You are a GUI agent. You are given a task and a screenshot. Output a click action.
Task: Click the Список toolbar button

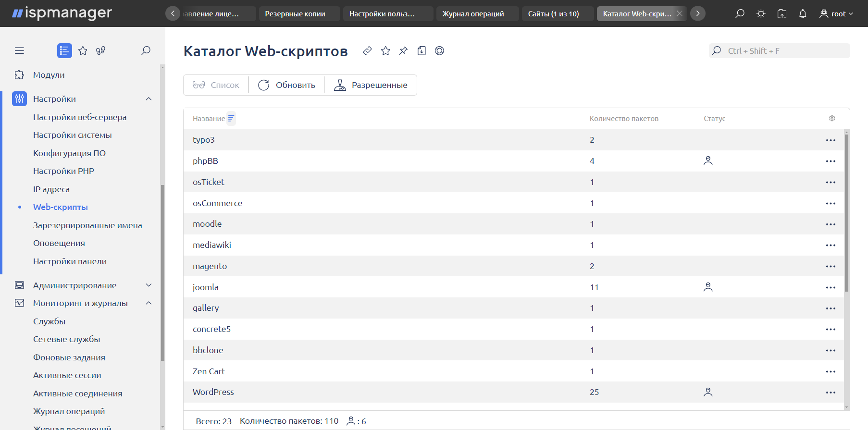pos(216,85)
